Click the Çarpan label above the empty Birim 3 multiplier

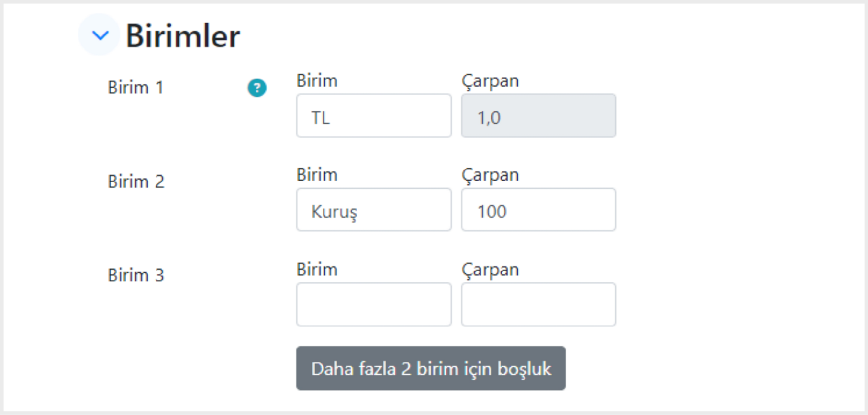point(490,270)
